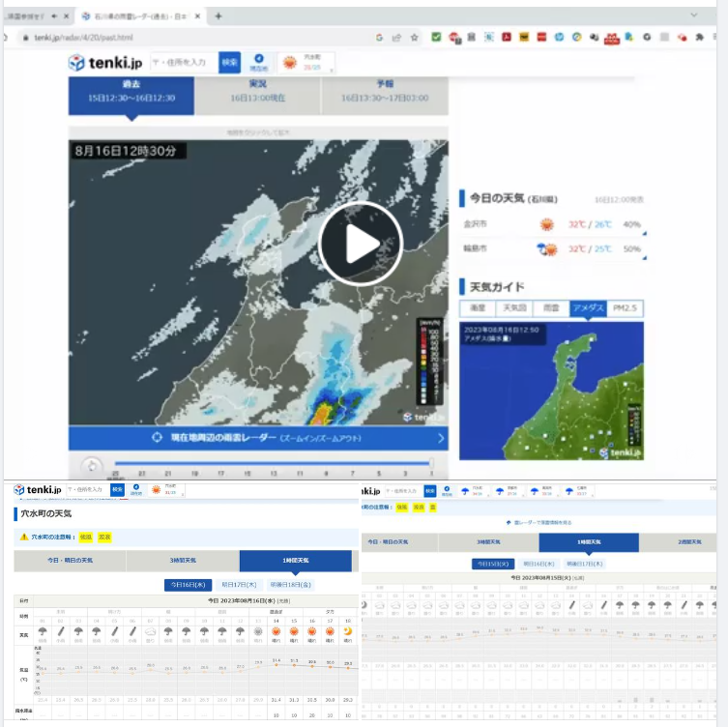Click the 検索 button in the top header
Image resolution: width=728 pixels, height=727 pixels.
tap(229, 62)
